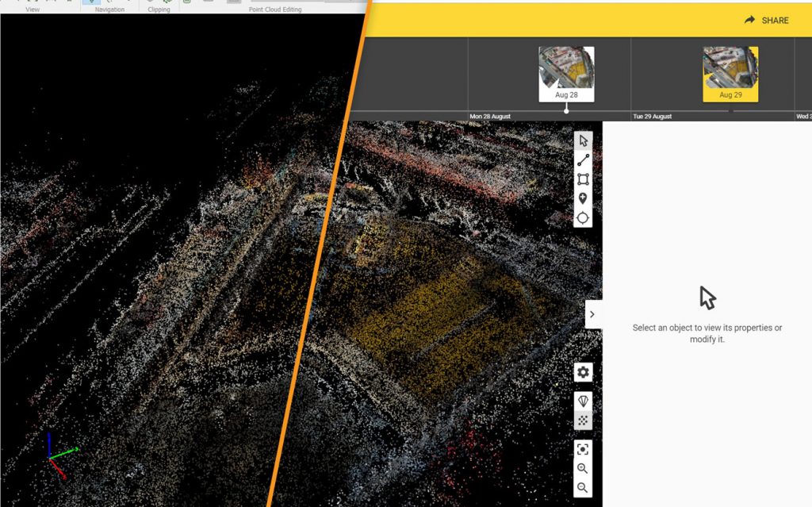Collapse the properties side panel
Viewport: 812px width, 507px height.
592,314
